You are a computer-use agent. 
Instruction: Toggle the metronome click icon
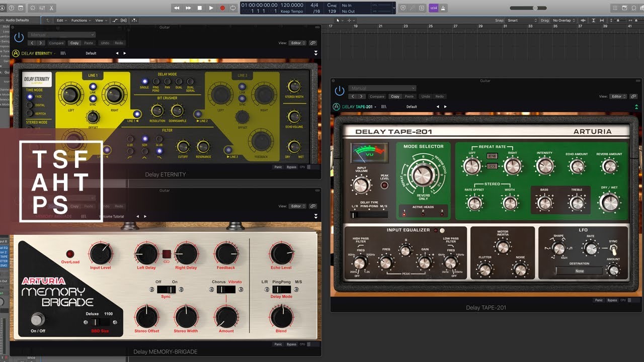[444, 8]
